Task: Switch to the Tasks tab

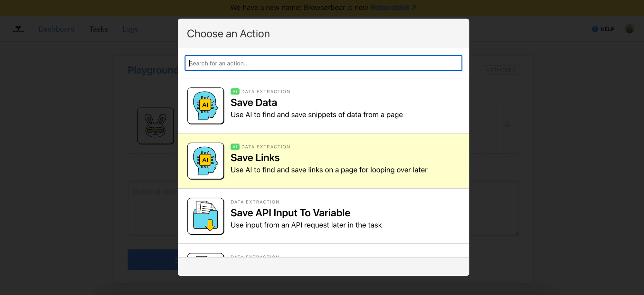Action: coord(99,29)
